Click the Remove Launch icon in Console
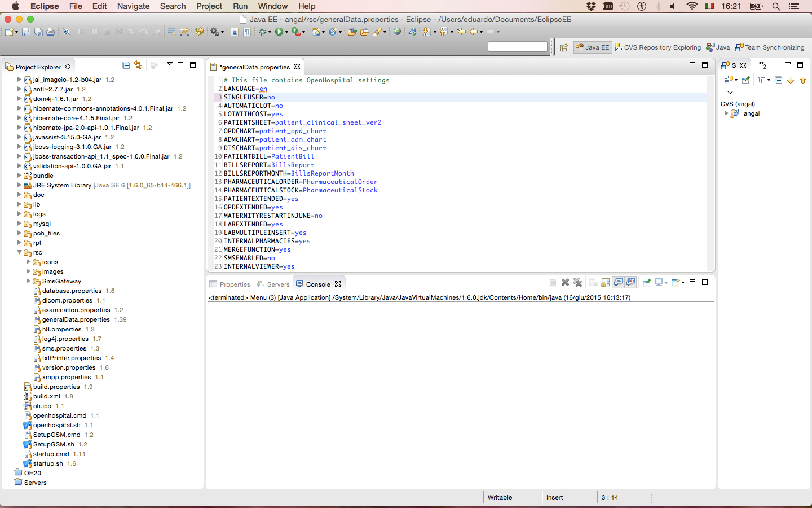 pos(565,282)
